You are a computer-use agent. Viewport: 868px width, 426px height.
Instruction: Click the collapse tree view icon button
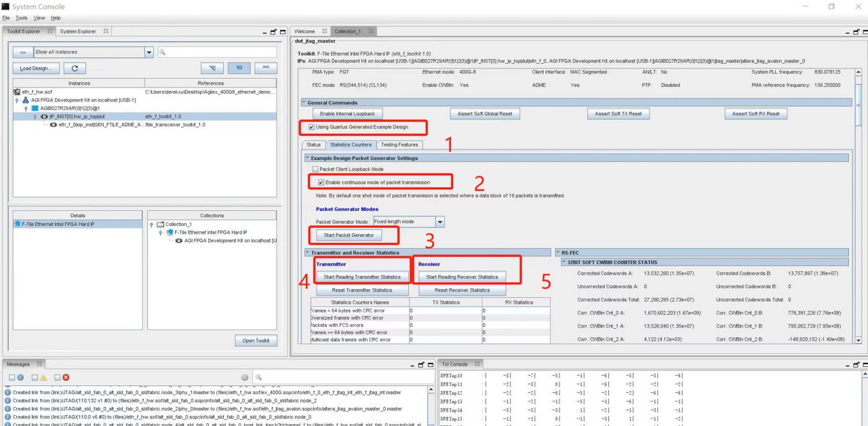point(239,69)
